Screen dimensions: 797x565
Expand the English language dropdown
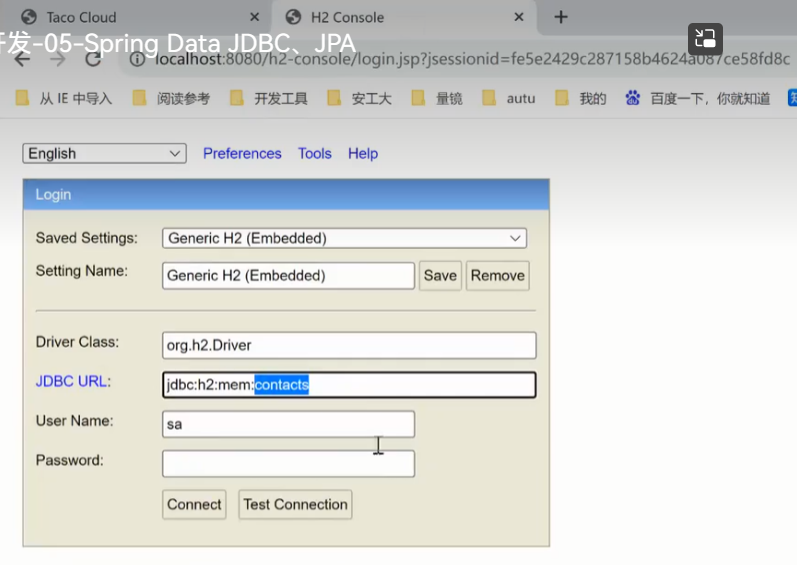[104, 153]
